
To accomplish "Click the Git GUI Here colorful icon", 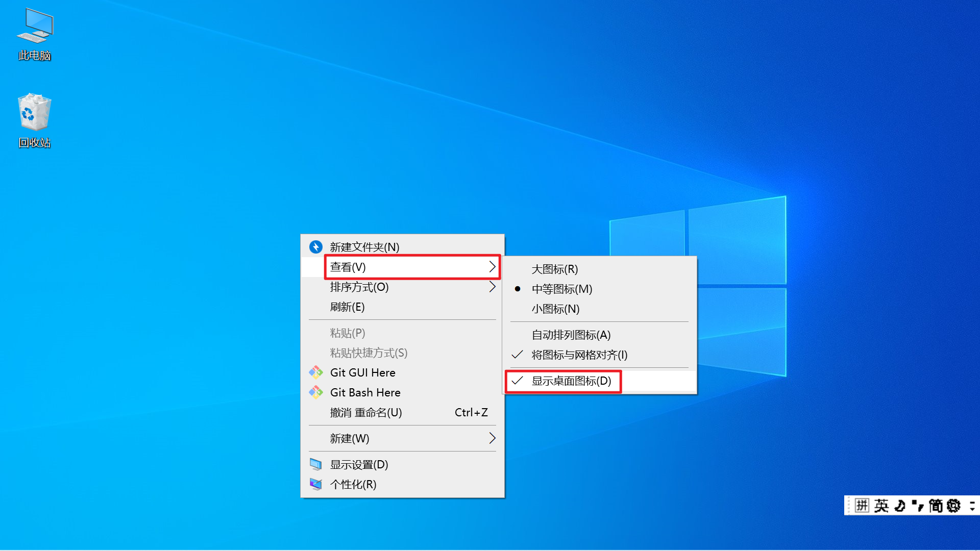I will point(316,372).
